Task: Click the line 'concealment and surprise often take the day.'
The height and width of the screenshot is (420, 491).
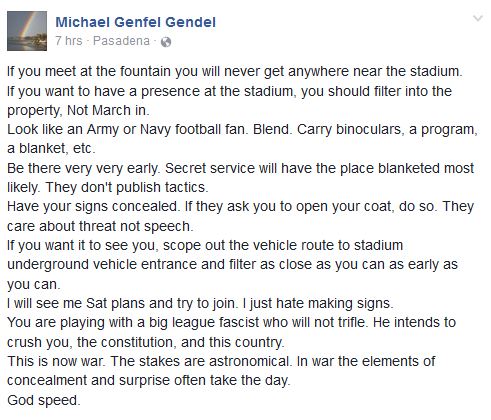Action: coord(149,381)
